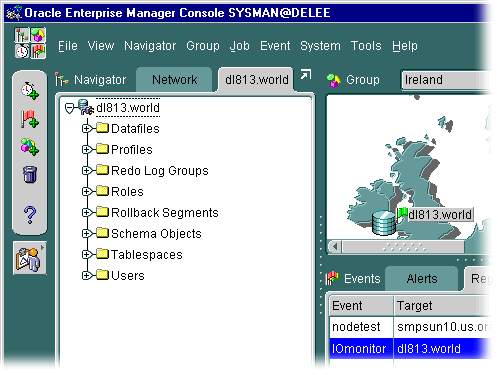Click the Datafiles folder icon
498x375 pixels.
coord(103,128)
